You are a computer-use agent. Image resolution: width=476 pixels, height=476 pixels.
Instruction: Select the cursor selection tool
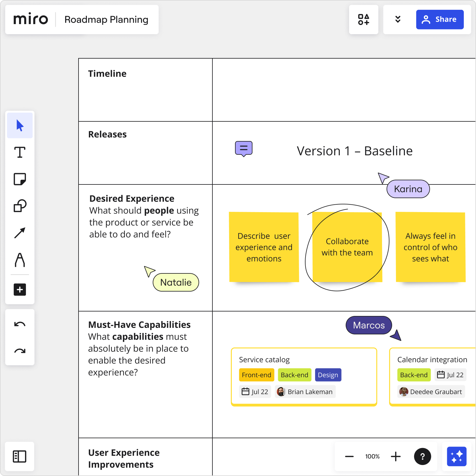(x=20, y=126)
